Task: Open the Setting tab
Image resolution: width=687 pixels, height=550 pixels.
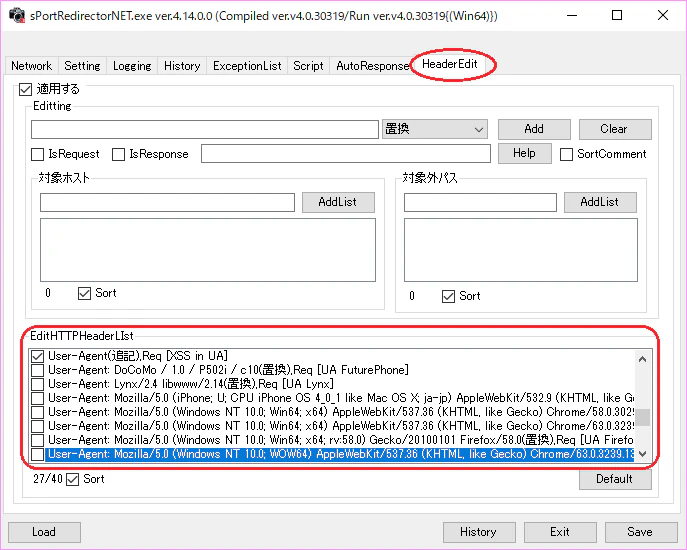Action: [82, 66]
